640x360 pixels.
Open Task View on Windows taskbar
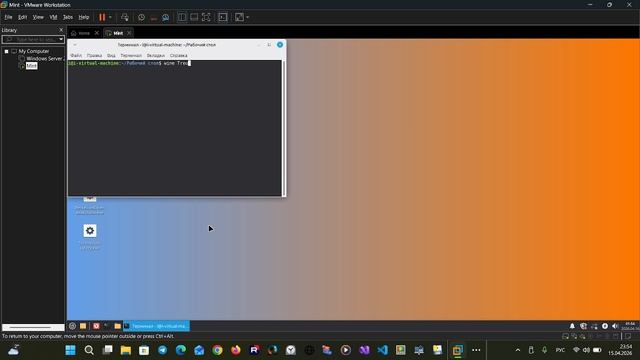tap(107, 350)
